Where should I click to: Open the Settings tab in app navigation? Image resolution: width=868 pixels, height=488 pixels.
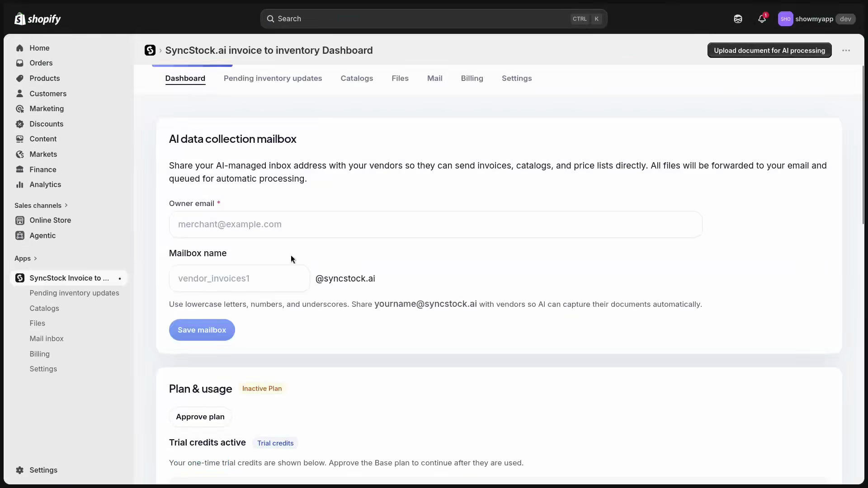[x=517, y=78]
